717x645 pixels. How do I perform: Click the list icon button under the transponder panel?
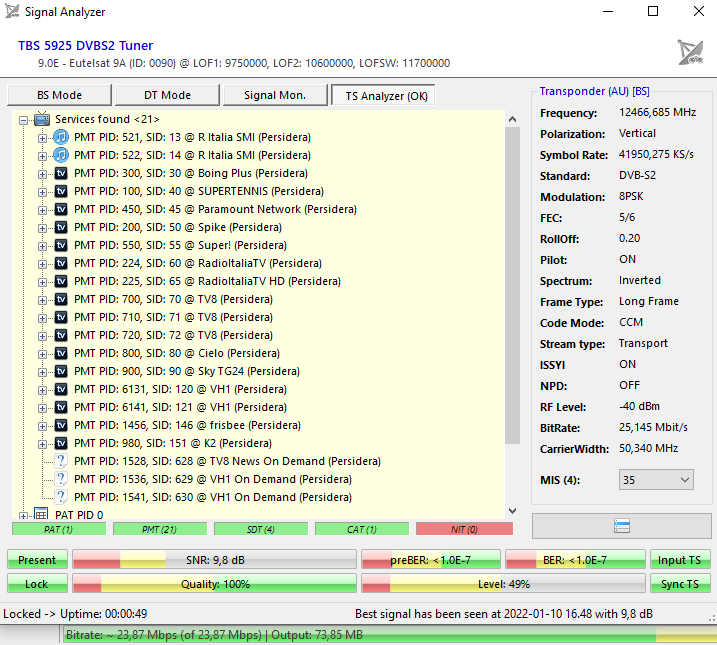tap(621, 526)
